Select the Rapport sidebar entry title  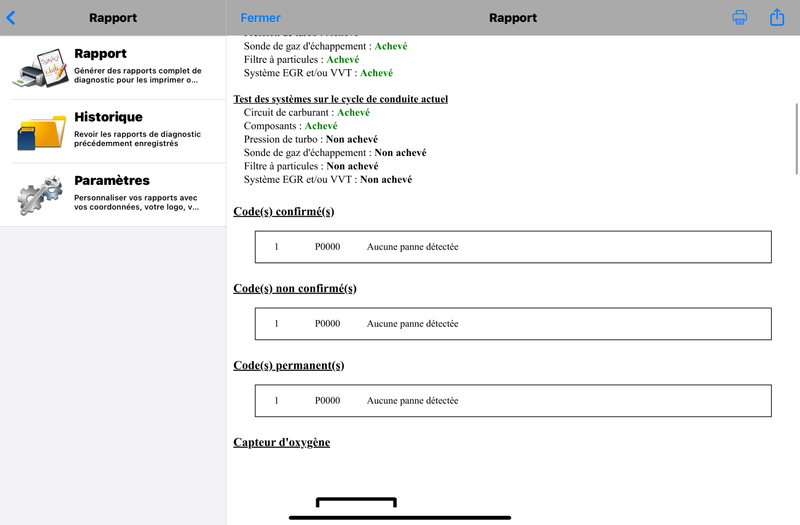click(100, 54)
